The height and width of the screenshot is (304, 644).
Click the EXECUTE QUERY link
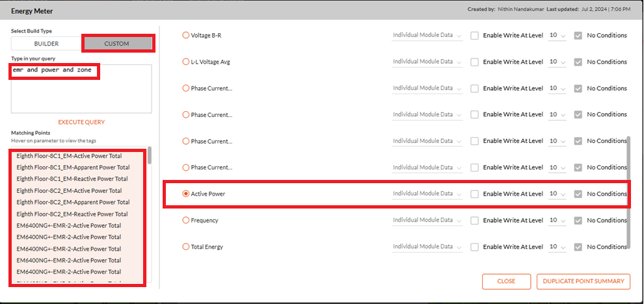click(81, 122)
